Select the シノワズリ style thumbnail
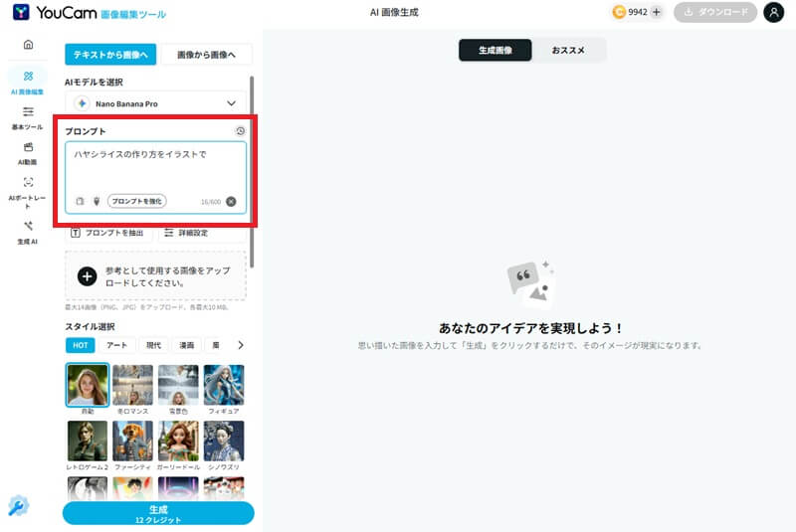 point(224,441)
